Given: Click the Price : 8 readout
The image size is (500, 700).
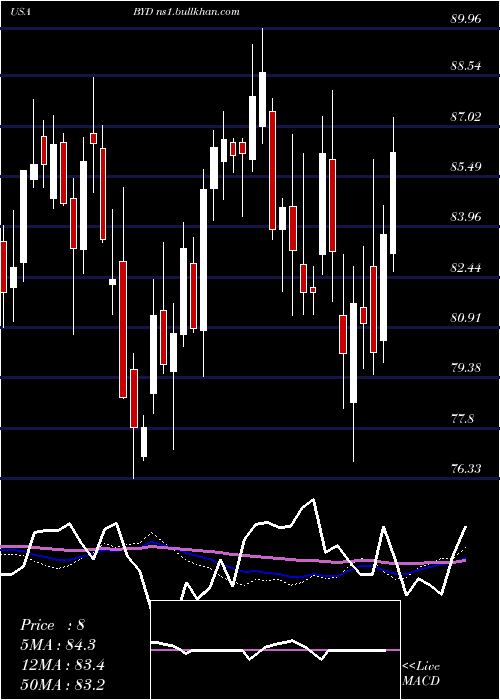Looking at the screenshot, I should [x=52, y=625].
